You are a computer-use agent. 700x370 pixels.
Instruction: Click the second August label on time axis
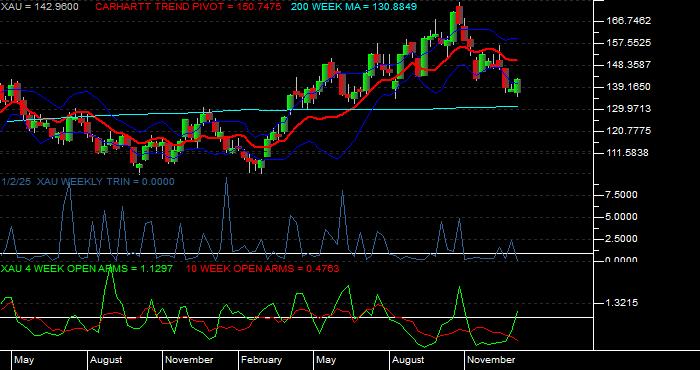[x=408, y=360]
